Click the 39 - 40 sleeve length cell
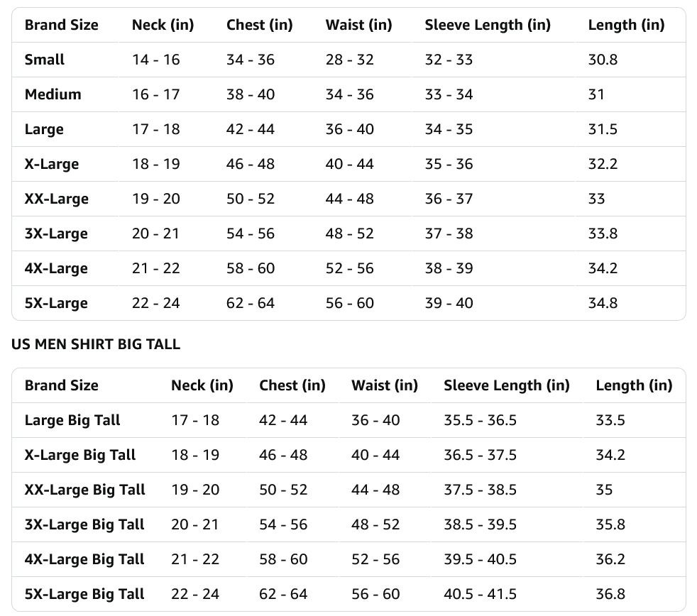 pos(449,303)
